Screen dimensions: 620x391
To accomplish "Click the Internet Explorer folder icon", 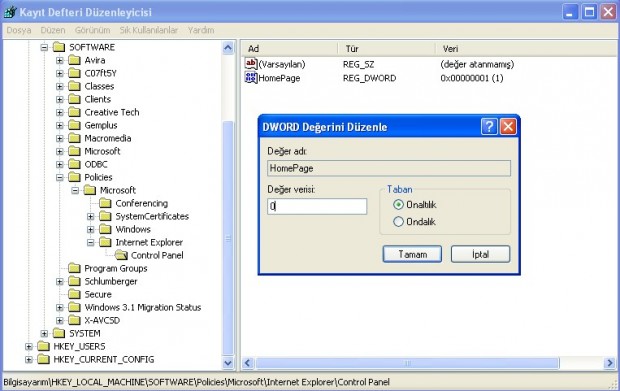I will [105, 242].
